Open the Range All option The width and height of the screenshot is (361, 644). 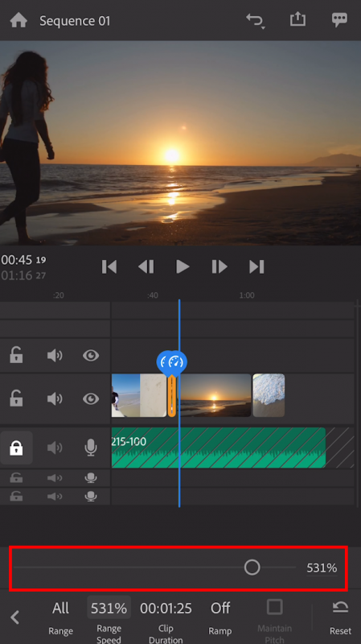[61, 617]
